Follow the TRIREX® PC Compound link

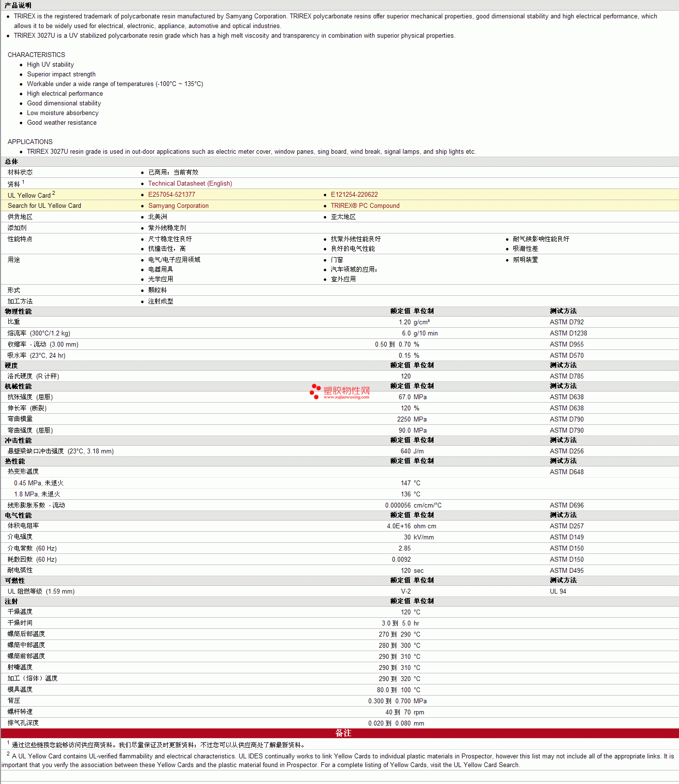tap(365, 206)
